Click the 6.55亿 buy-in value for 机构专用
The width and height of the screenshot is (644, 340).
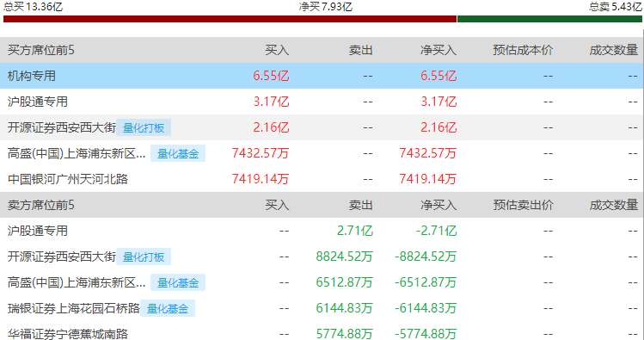pyautogui.click(x=271, y=76)
